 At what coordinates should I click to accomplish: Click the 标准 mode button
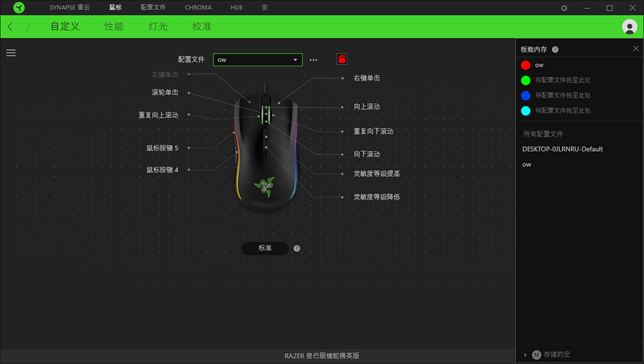pyautogui.click(x=265, y=248)
